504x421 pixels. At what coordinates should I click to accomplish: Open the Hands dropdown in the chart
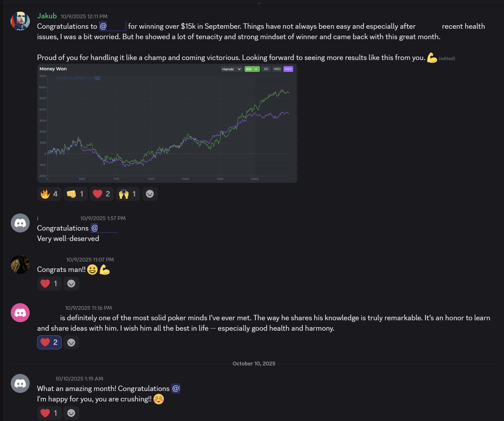click(x=231, y=69)
